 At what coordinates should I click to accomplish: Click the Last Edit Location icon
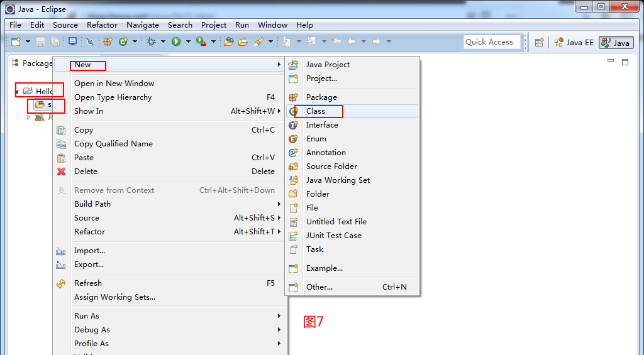(x=336, y=41)
